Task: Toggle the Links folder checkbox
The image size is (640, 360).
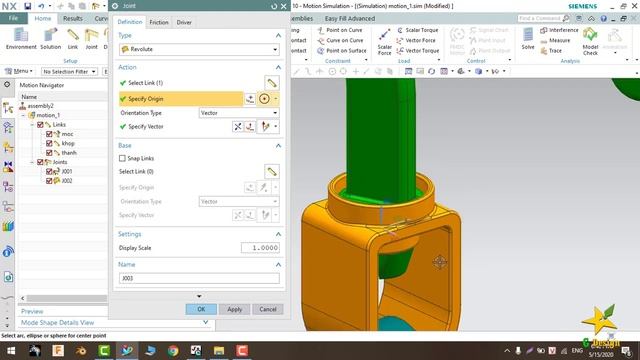Action: 40,124
